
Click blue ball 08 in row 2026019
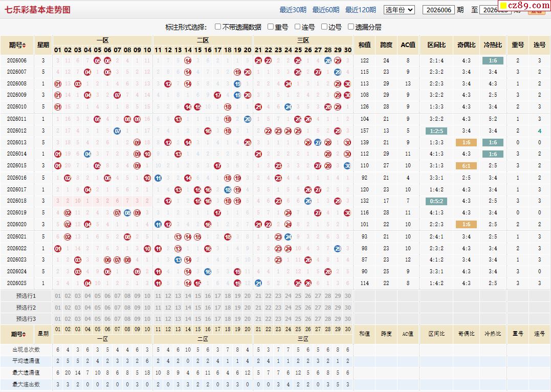click(127, 212)
